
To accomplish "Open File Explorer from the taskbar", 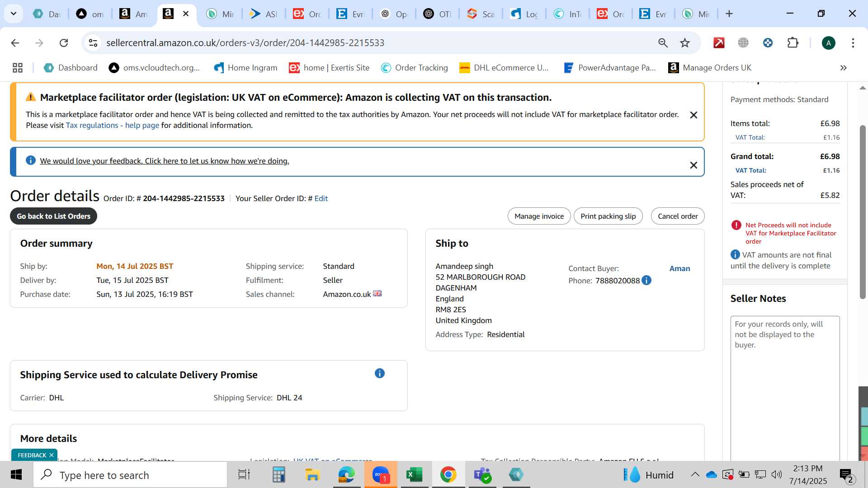I will (312, 475).
